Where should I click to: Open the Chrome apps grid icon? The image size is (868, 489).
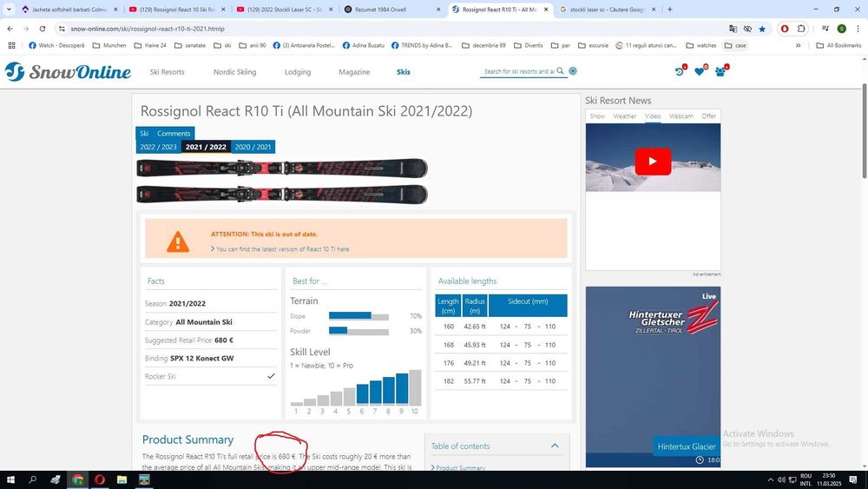click(11, 45)
